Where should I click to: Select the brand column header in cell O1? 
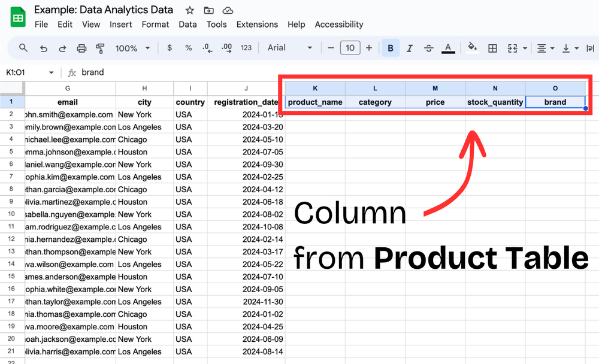555,102
